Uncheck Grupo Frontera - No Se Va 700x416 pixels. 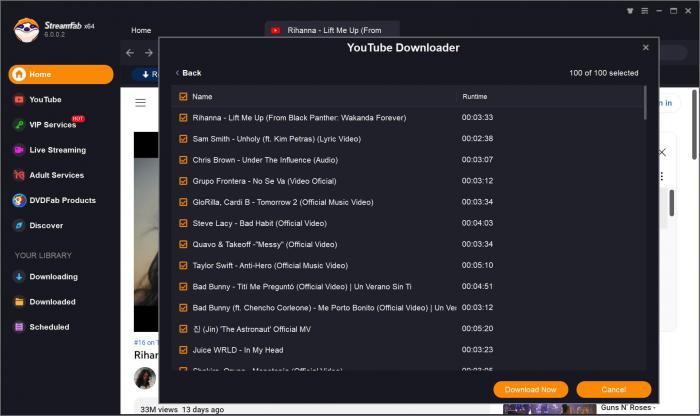[183, 181]
